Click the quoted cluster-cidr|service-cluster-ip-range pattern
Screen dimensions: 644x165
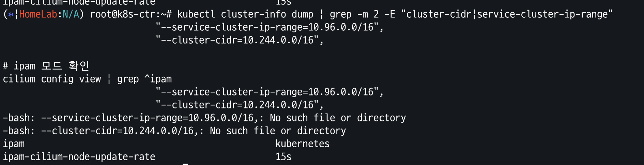click(507, 14)
